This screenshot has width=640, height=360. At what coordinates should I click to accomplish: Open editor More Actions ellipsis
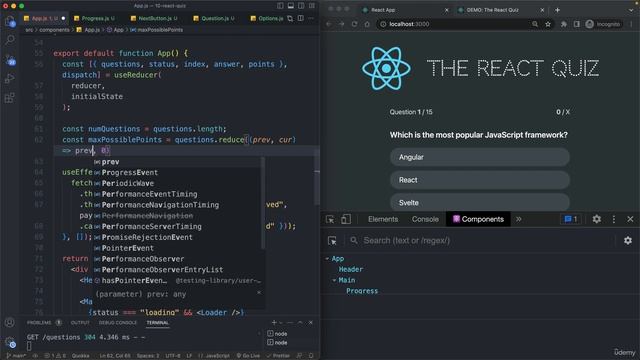pos(311,18)
